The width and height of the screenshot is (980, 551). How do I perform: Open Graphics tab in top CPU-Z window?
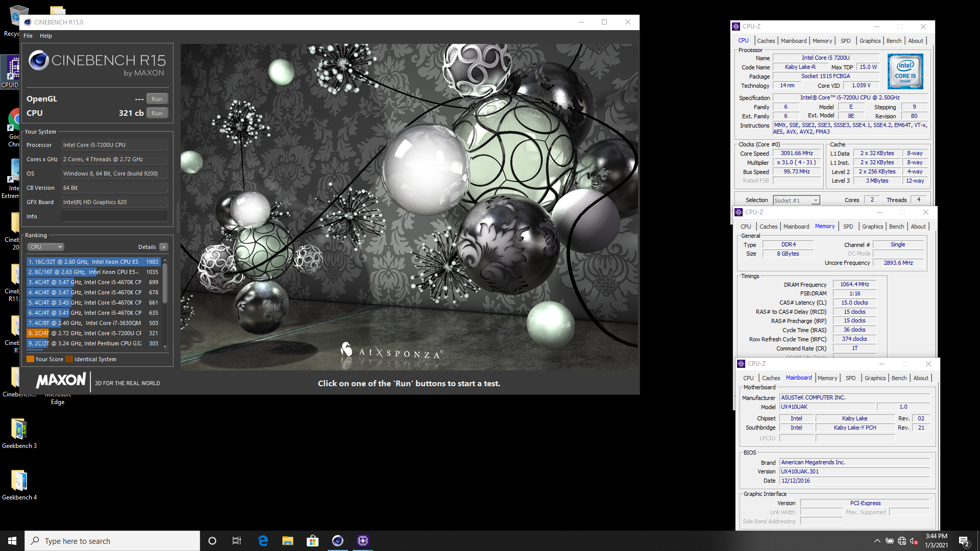(x=870, y=41)
